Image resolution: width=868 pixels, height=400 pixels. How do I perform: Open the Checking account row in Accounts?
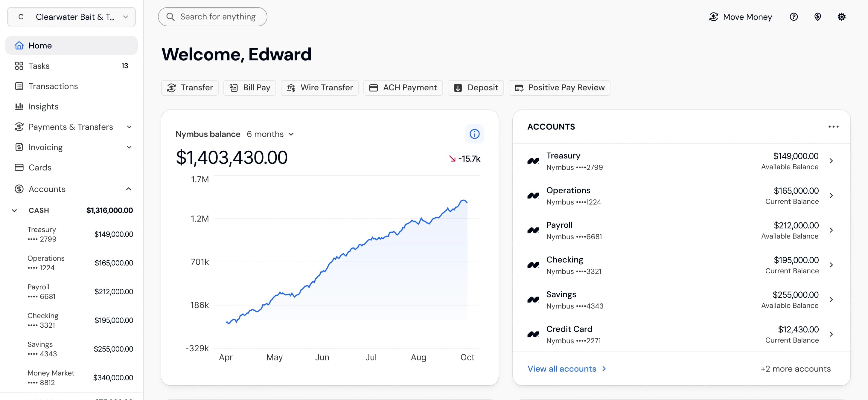tap(681, 265)
